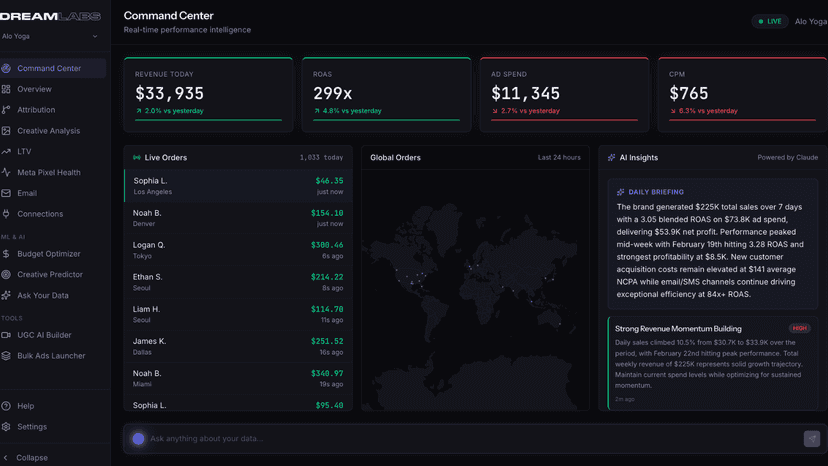Click the UGC AI Builder camera icon
Image resolution: width=828 pixels, height=466 pixels.
tap(6, 335)
